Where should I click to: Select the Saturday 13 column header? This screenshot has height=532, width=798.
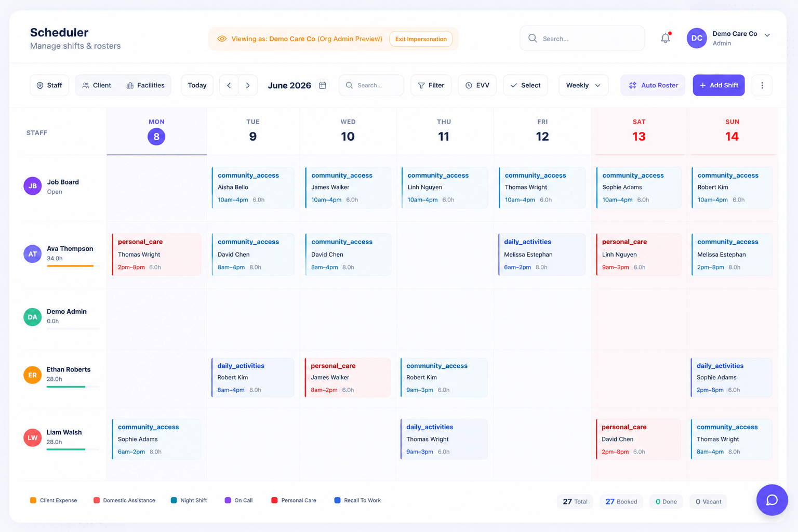coord(639,131)
